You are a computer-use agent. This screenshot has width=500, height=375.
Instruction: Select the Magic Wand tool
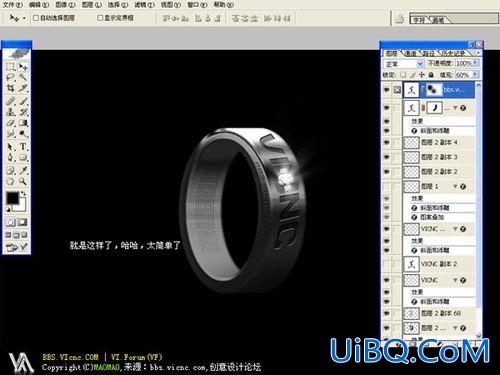(23, 77)
